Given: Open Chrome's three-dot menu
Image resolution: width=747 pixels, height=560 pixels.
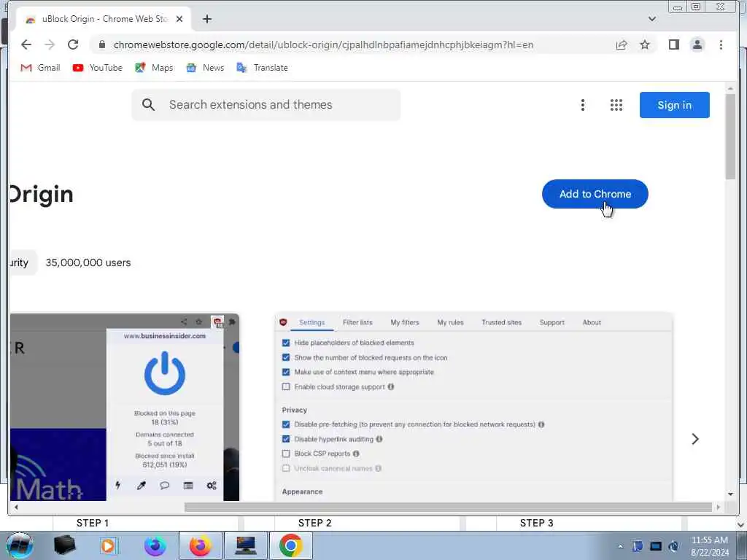Looking at the screenshot, I should (721, 44).
